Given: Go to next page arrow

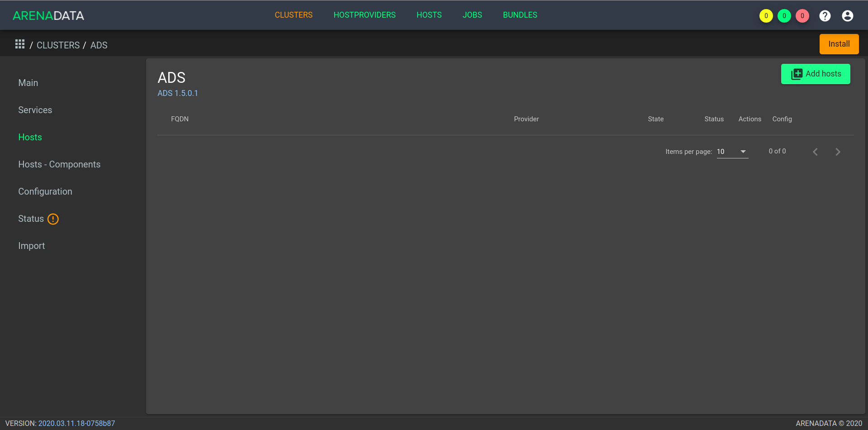Looking at the screenshot, I should point(838,152).
